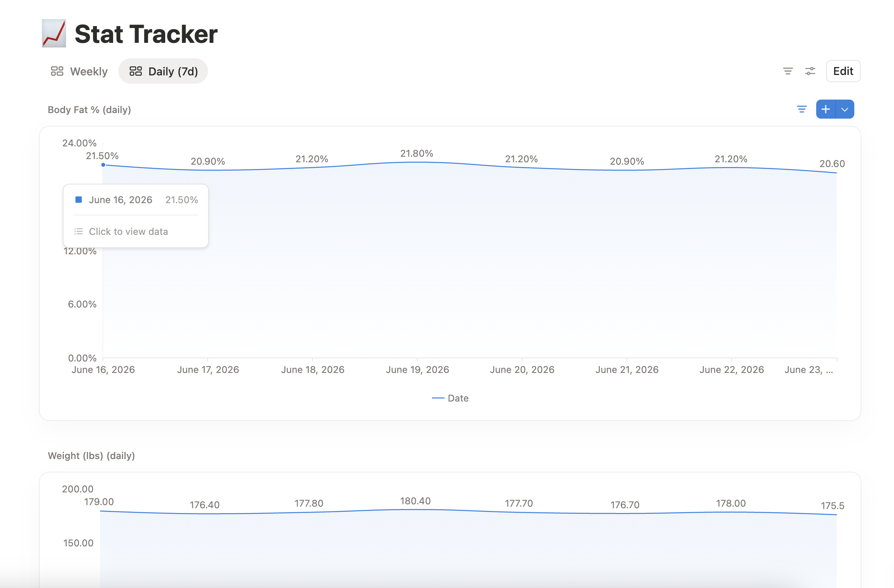The width and height of the screenshot is (894, 588).
Task: Click the 176.70 weight label
Action: pos(625,505)
